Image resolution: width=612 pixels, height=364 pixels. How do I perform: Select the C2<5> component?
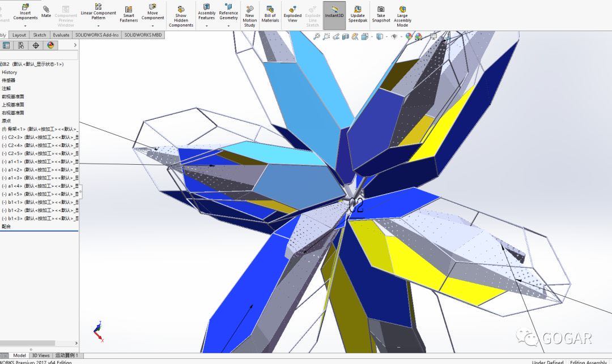(40, 153)
